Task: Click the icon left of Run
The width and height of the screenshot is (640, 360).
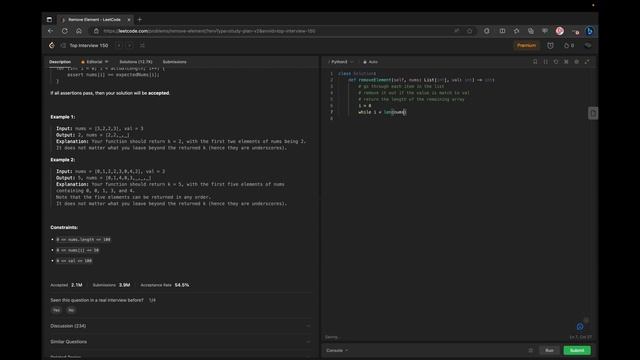Action: (x=531, y=350)
